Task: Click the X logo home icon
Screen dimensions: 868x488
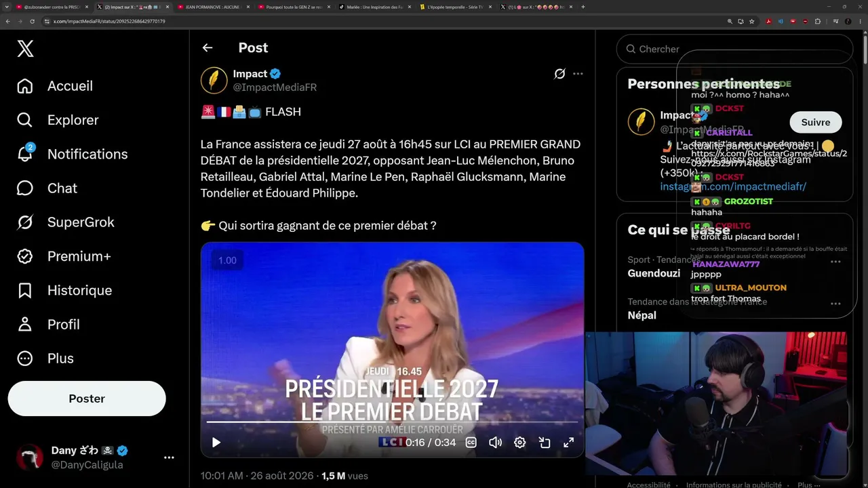Action: tap(25, 49)
